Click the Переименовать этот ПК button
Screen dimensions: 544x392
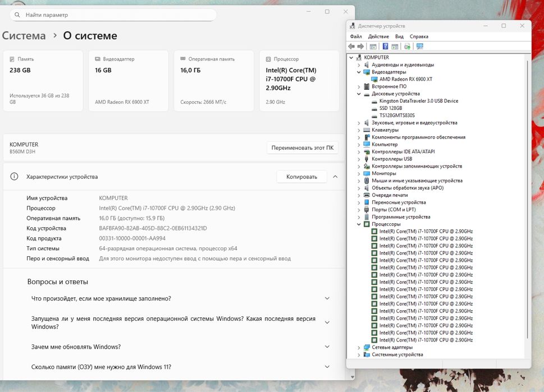(303, 147)
